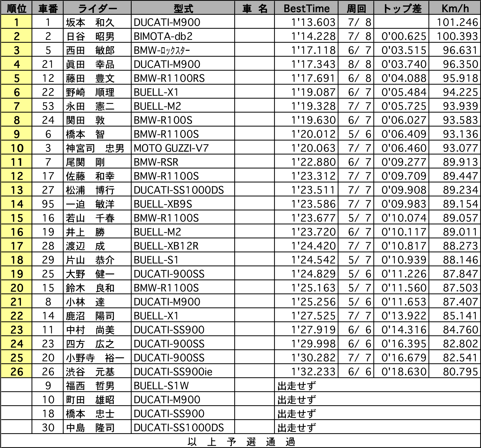Click model cell BUELL-M2 for 永田 憲二
Image resolution: width=481 pixels, height=448 pixels.
coord(157,106)
